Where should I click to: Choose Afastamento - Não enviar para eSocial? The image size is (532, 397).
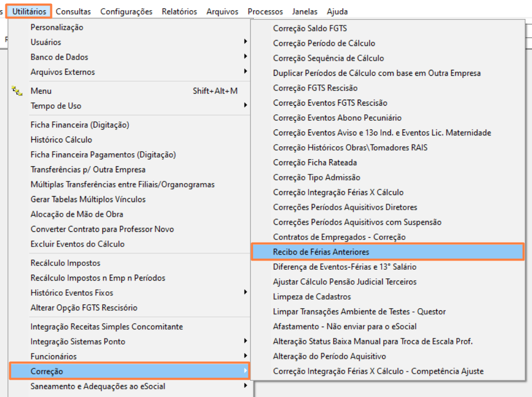pos(388,327)
